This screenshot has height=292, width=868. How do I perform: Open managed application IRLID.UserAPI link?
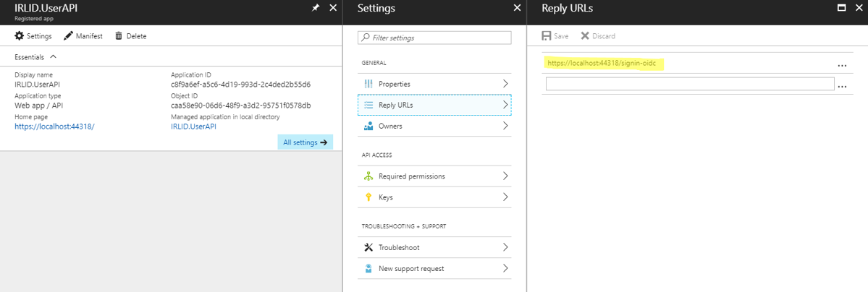pos(194,126)
